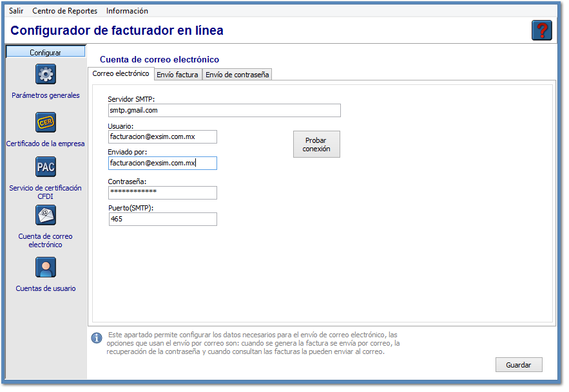Click the 'Usuario:' label
This screenshot has height=392, width=569.
[122, 127]
